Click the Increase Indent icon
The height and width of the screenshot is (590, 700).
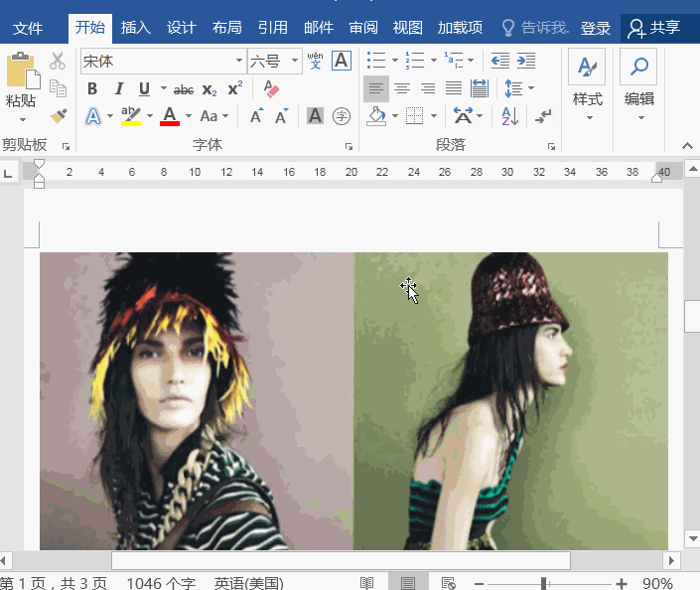pos(526,62)
